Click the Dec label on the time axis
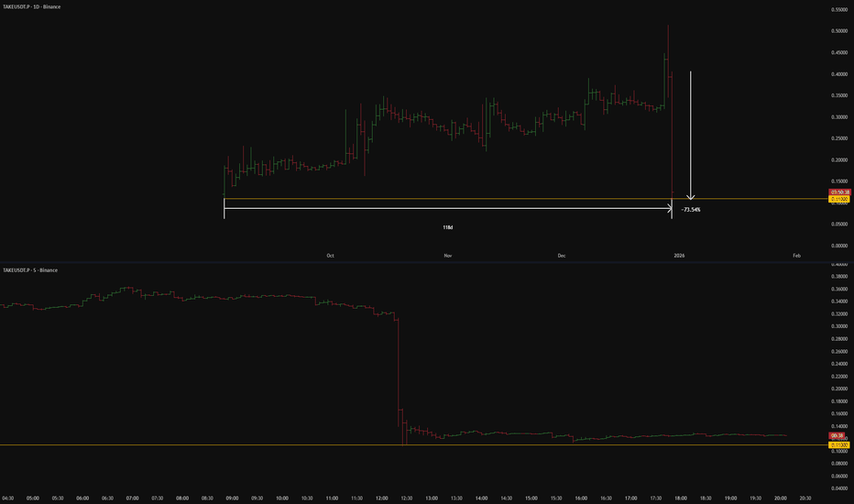 (x=562, y=256)
